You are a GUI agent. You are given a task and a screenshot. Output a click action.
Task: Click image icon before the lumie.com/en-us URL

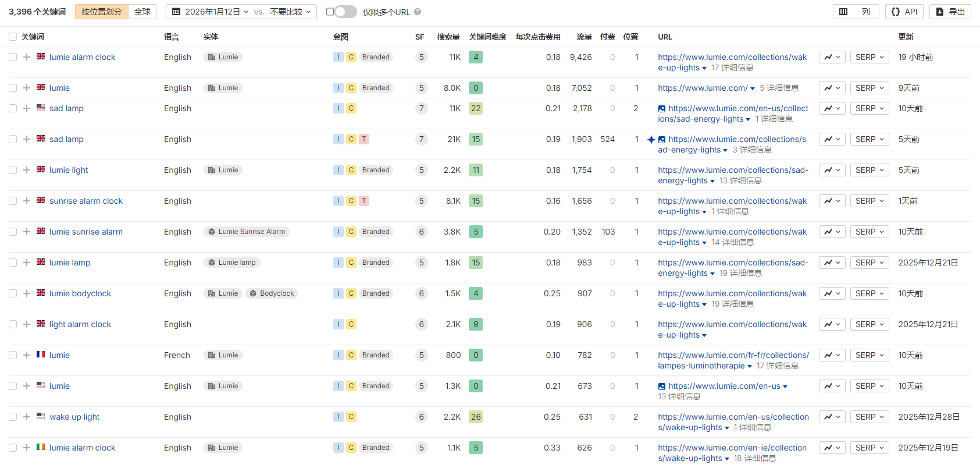point(662,387)
